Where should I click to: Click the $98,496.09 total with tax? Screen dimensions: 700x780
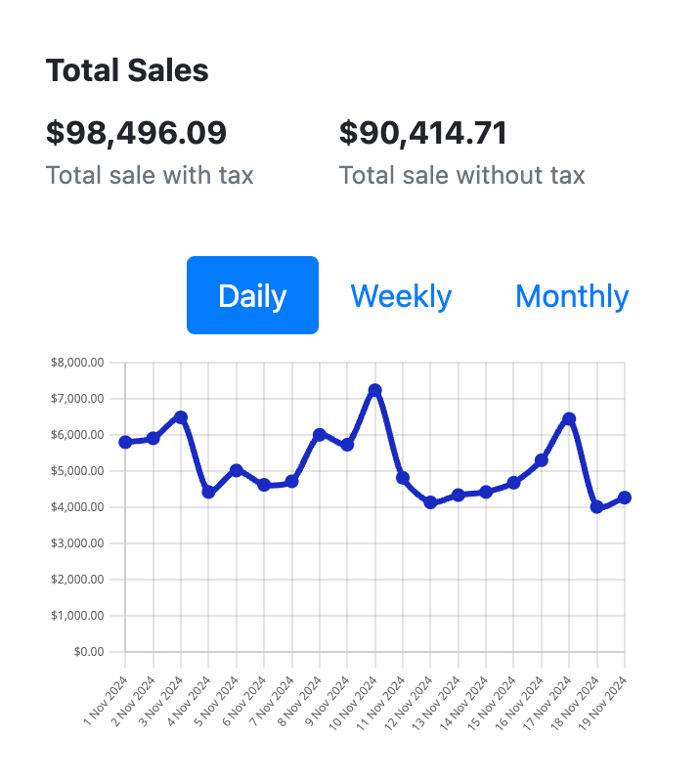pyautogui.click(x=136, y=132)
